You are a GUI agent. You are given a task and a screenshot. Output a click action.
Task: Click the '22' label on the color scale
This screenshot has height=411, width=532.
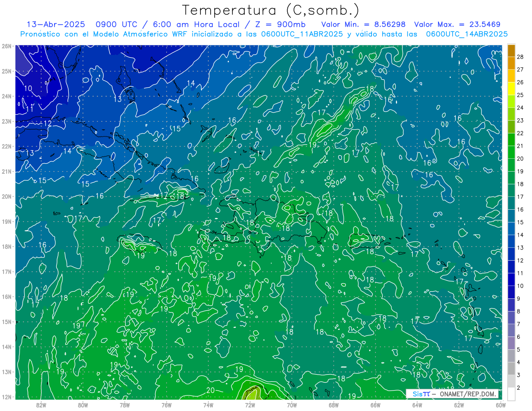pyautogui.click(x=520, y=133)
